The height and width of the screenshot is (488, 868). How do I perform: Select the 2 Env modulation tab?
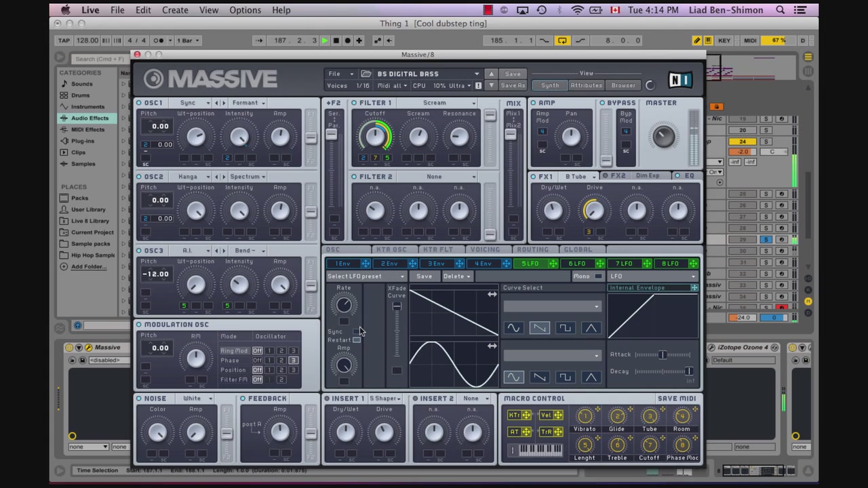pyautogui.click(x=389, y=264)
